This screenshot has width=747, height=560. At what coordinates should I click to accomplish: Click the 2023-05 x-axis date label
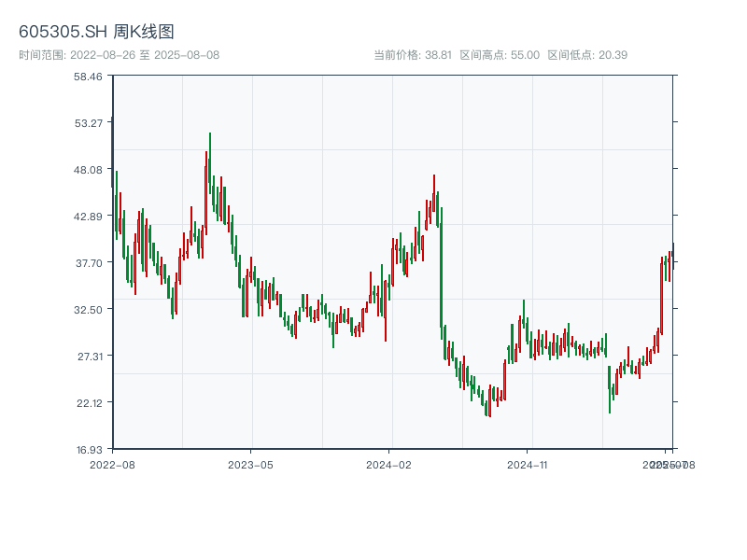tap(250, 464)
